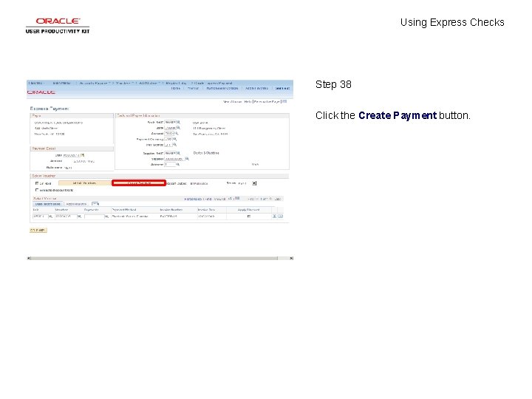Image resolution: width=532 pixels, height=399 pixels.
Task: Click the Sign out link
Action: [x=282, y=88]
